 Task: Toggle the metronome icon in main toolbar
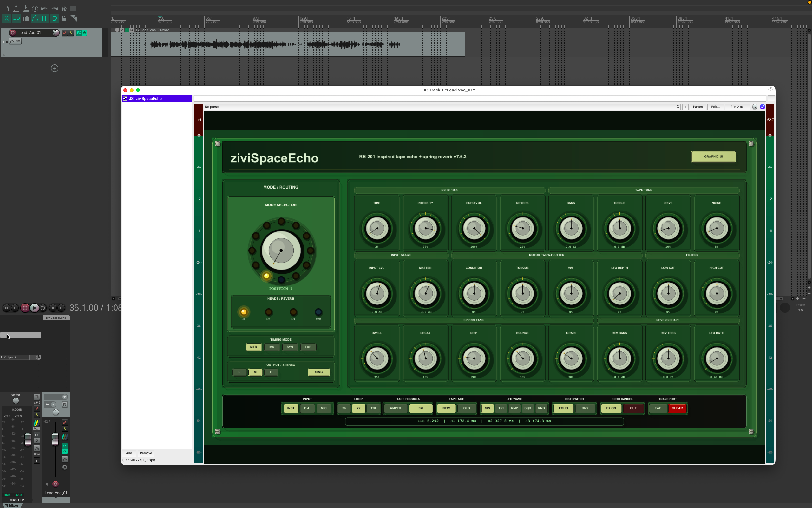tap(64, 9)
